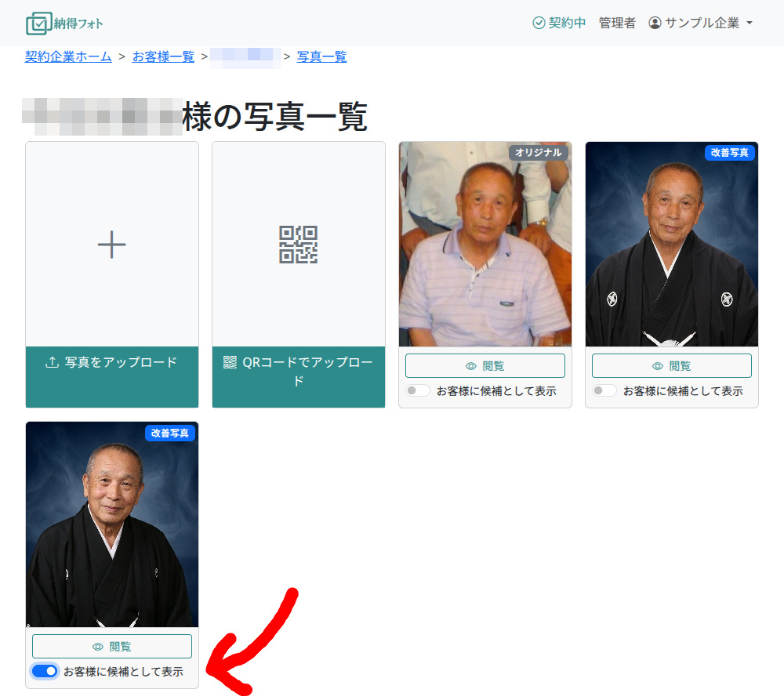Open the 管理者 menu item
Viewport: 784px width, 700px height.
point(617,23)
